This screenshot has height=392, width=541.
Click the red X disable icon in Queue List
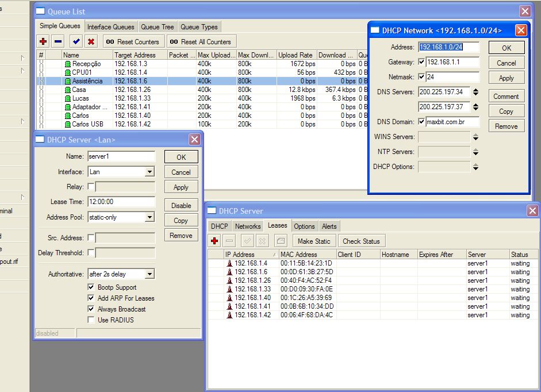[91, 41]
